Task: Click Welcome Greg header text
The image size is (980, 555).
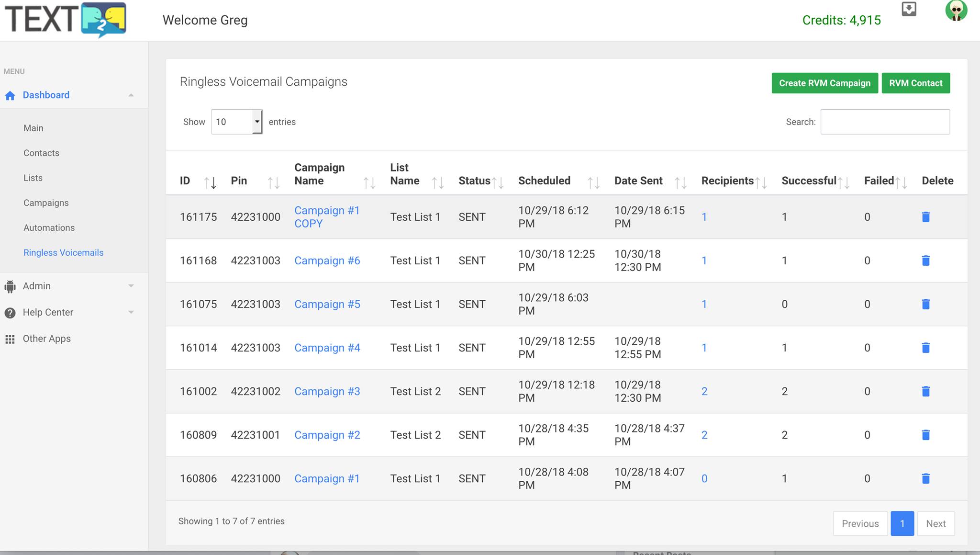Action: 205,20
